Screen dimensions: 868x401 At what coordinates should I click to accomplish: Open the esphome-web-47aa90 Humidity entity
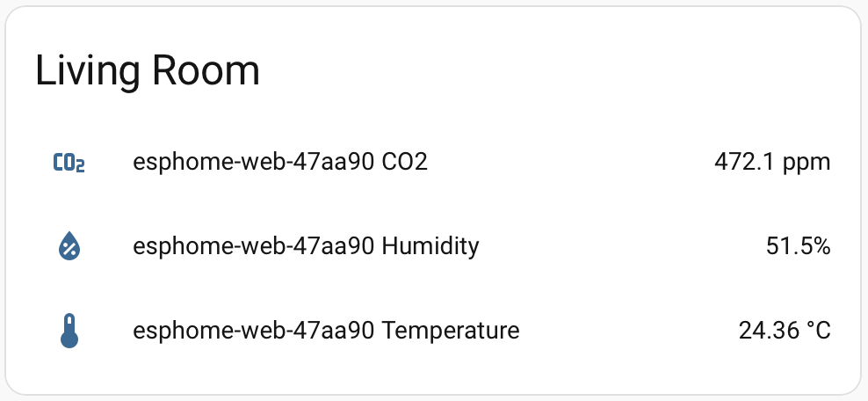pyautogui.click(x=306, y=247)
